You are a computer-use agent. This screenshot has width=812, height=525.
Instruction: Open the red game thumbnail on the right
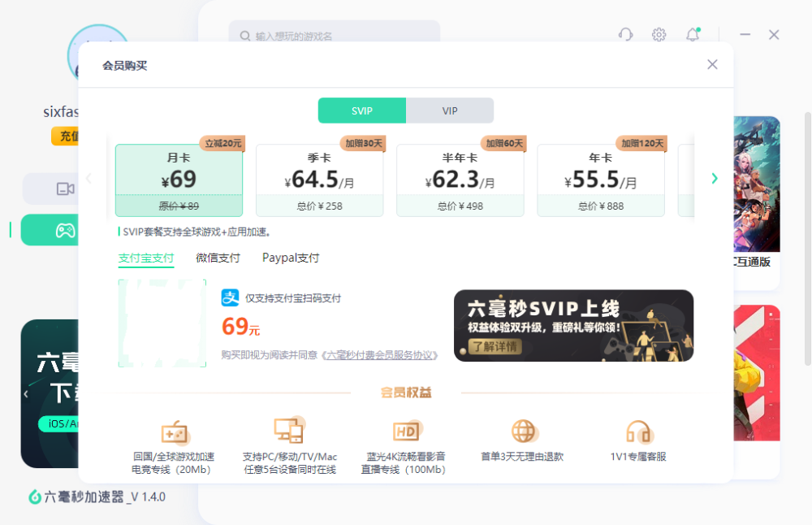click(x=757, y=373)
